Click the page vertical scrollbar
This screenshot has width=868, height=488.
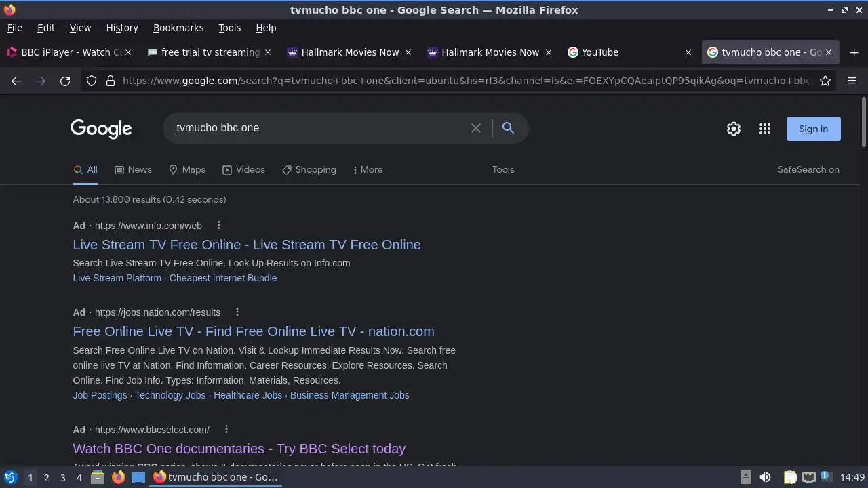tap(863, 122)
